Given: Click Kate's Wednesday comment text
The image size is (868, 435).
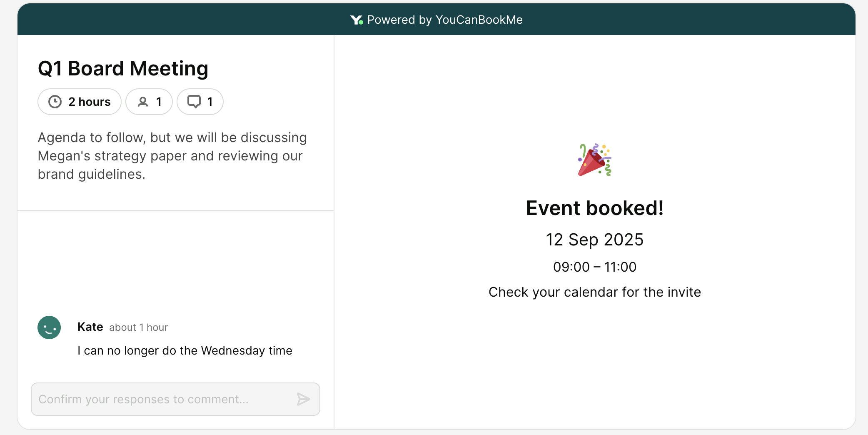Looking at the screenshot, I should [185, 351].
